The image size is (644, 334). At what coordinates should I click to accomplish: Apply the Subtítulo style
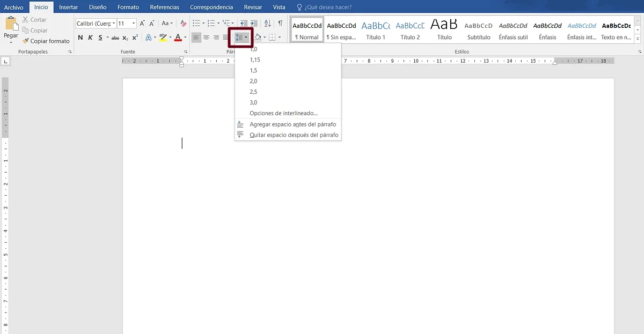479,29
